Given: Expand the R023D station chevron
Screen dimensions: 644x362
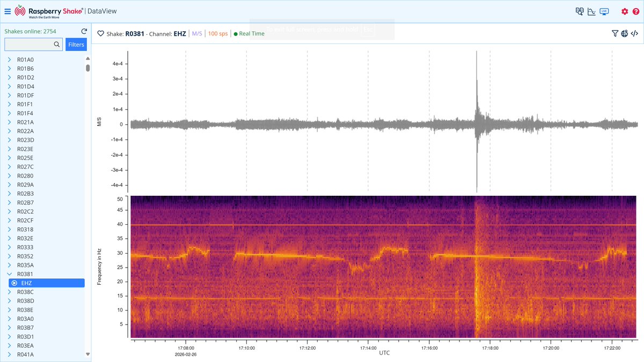Looking at the screenshot, I should click(9, 140).
